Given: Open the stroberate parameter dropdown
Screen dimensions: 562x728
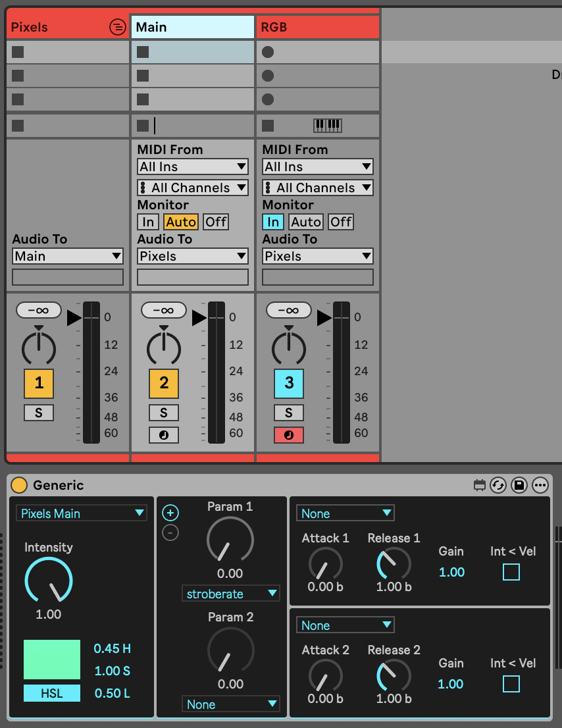Looking at the screenshot, I should click(231, 594).
